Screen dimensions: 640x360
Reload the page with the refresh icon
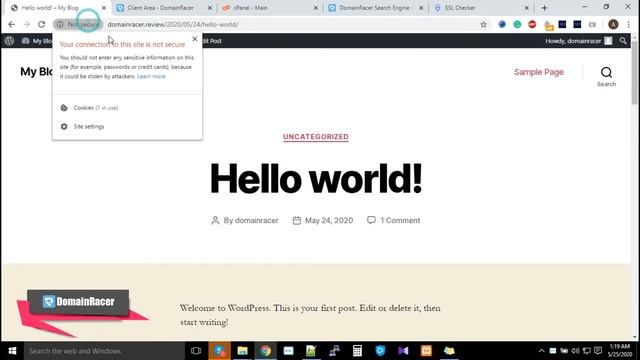click(x=42, y=24)
